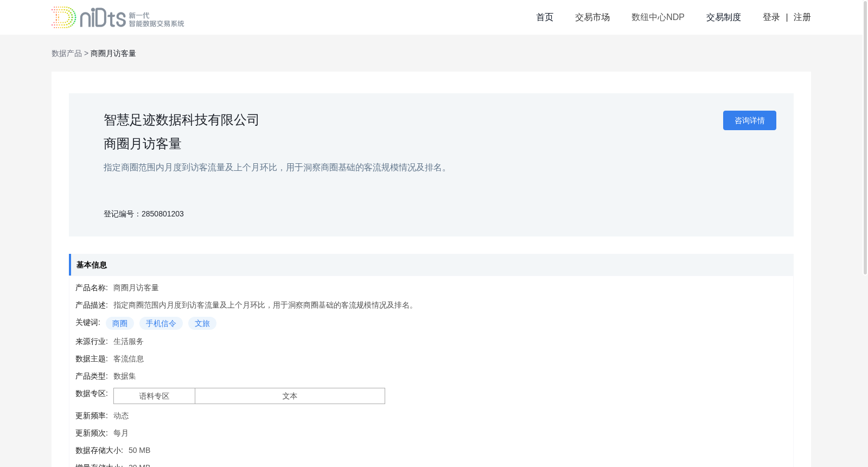This screenshot has width=868, height=467.
Task: Click the niDts logo
Action: (x=118, y=17)
